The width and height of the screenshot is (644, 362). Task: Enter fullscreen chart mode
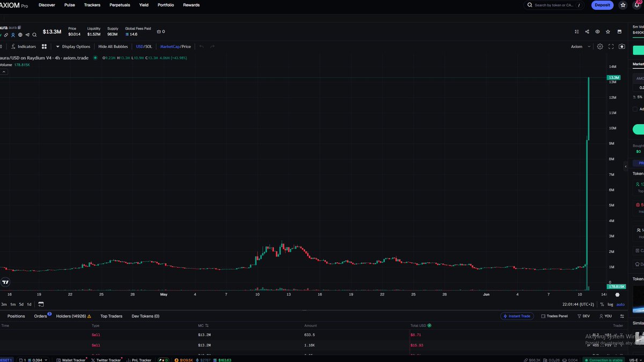(x=611, y=47)
